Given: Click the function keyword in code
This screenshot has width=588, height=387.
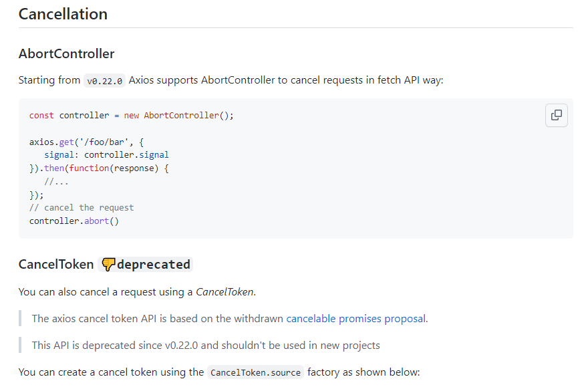Looking at the screenshot, I should click(x=89, y=168).
